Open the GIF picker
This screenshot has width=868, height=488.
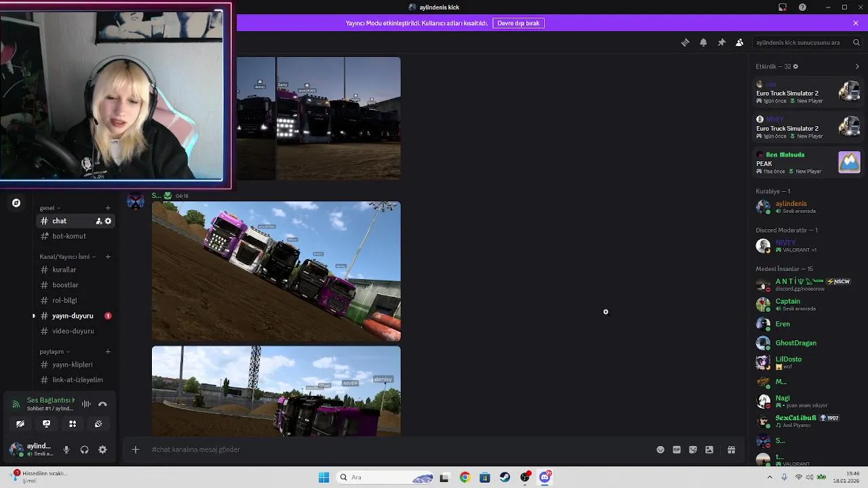pyautogui.click(x=677, y=449)
